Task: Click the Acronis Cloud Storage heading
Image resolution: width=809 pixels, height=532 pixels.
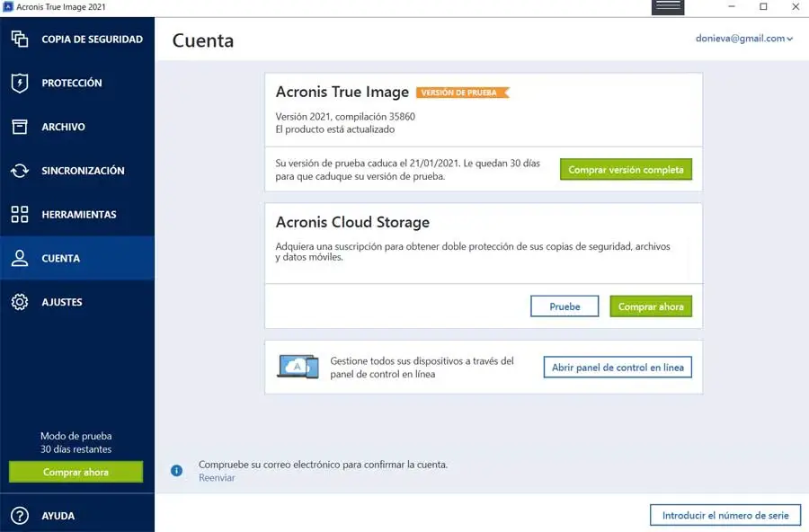Action: point(352,222)
